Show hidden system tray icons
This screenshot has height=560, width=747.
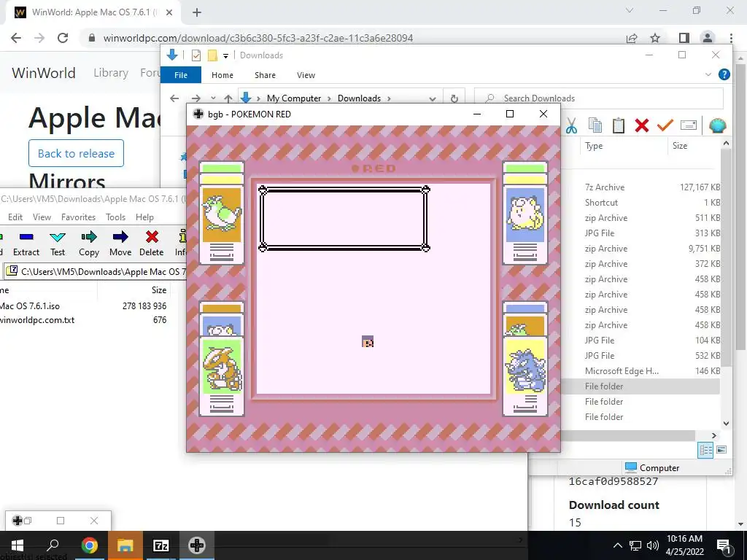pos(617,545)
